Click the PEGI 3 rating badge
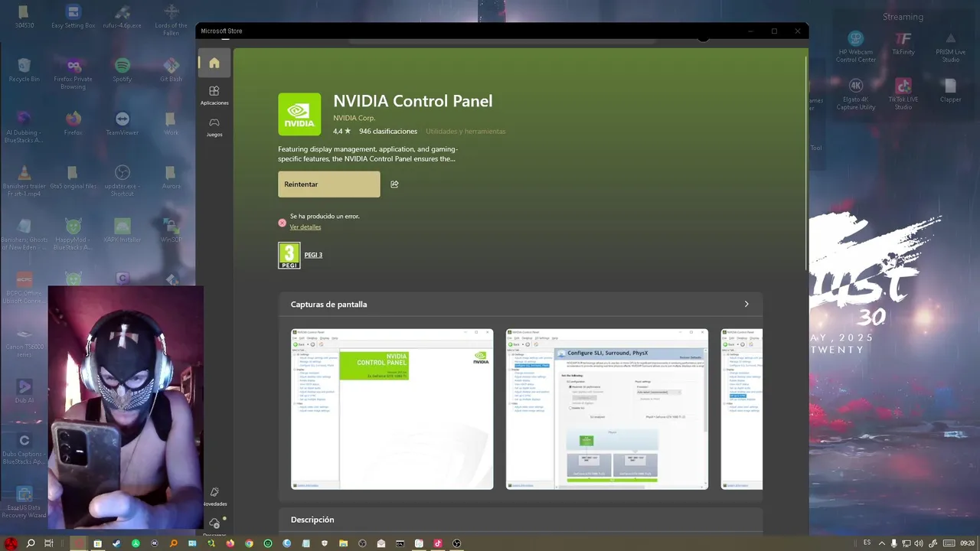980x551 pixels. 289,256
